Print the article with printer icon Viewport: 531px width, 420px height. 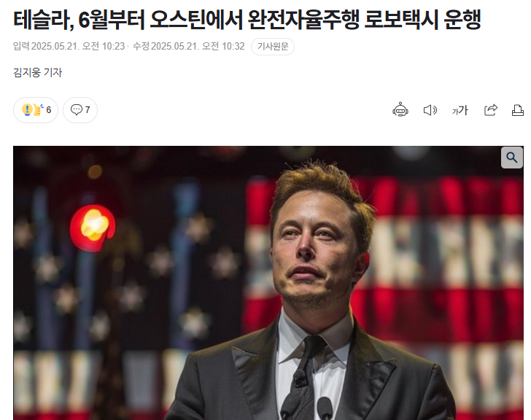[x=518, y=110]
